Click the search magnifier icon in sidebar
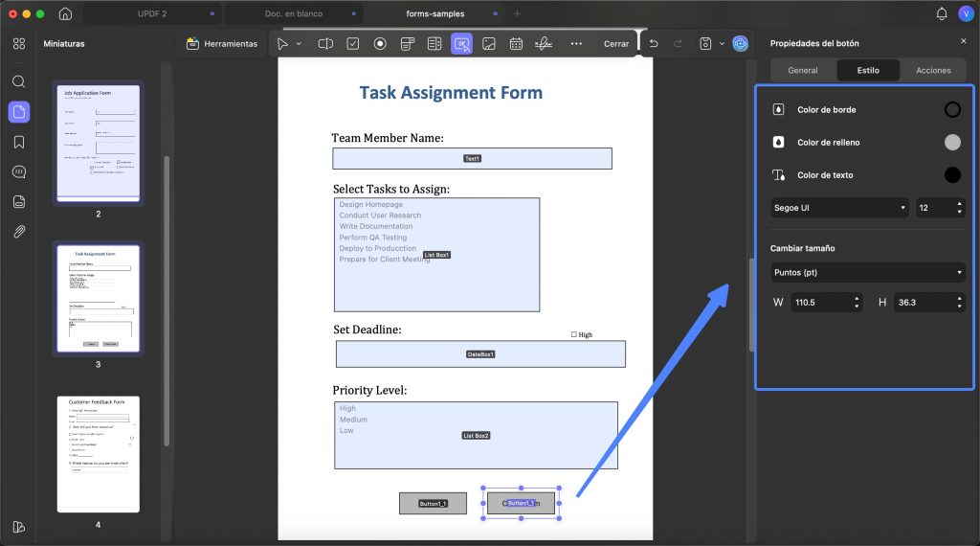The width and height of the screenshot is (980, 546). 19,82
